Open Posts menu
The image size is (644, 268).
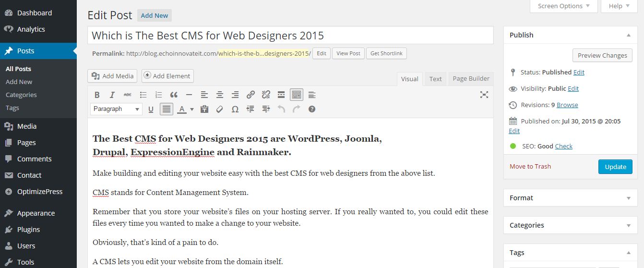coord(38,51)
